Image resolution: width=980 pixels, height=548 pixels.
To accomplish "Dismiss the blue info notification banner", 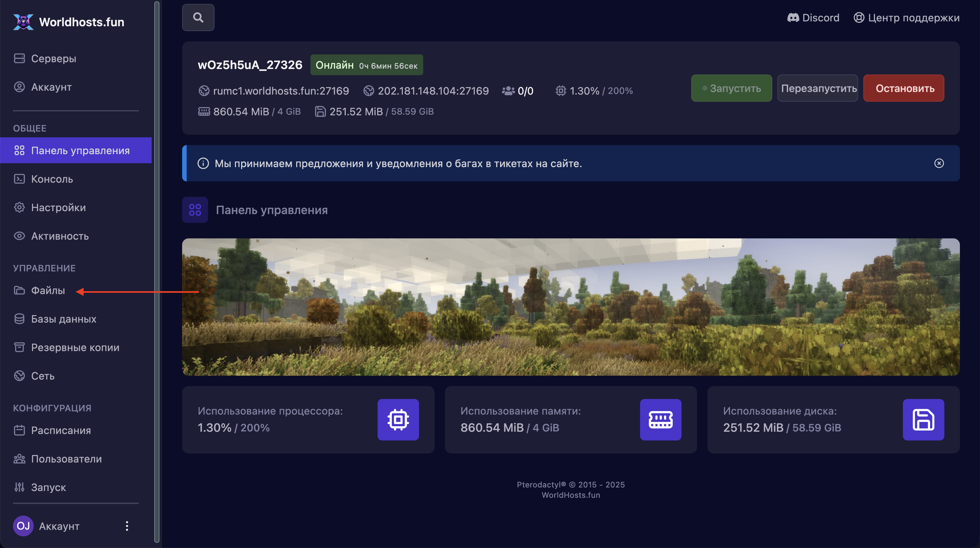I will (939, 163).
